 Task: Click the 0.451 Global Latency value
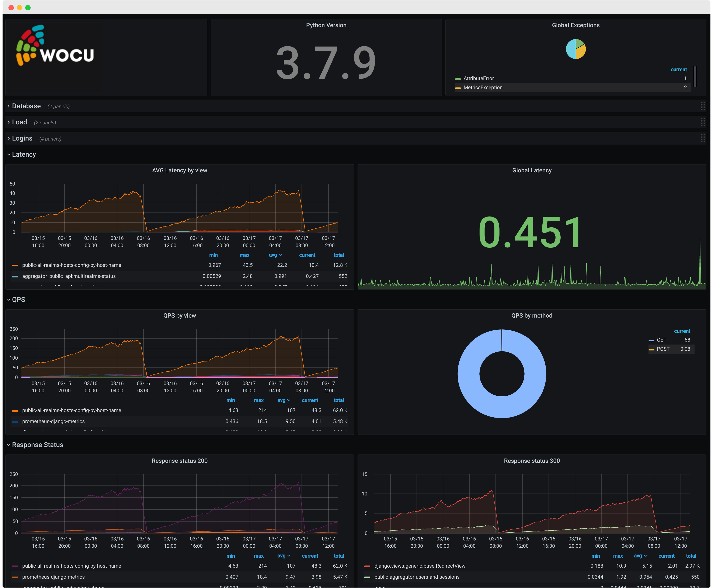pos(530,232)
